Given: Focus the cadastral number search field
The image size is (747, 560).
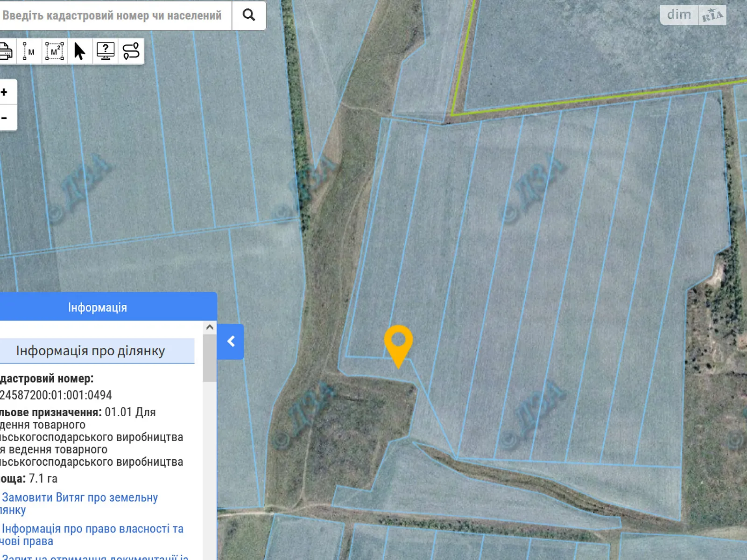Looking at the screenshot, I should (x=112, y=15).
